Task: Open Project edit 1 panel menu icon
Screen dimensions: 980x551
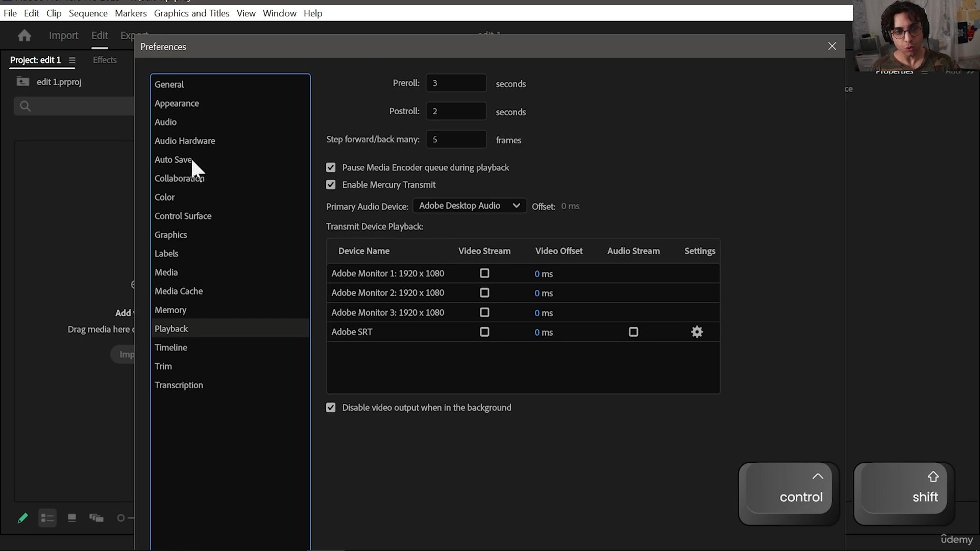Action: click(72, 60)
